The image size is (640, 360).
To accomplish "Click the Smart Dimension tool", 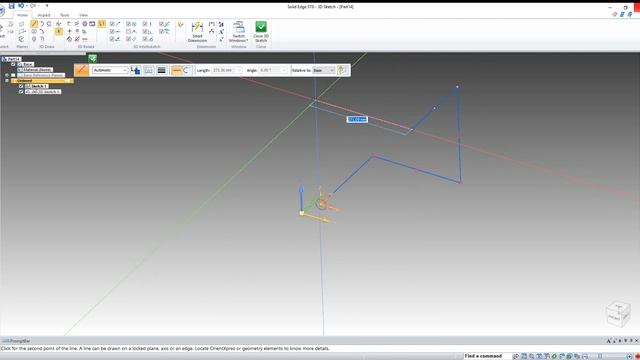I will tap(197, 32).
